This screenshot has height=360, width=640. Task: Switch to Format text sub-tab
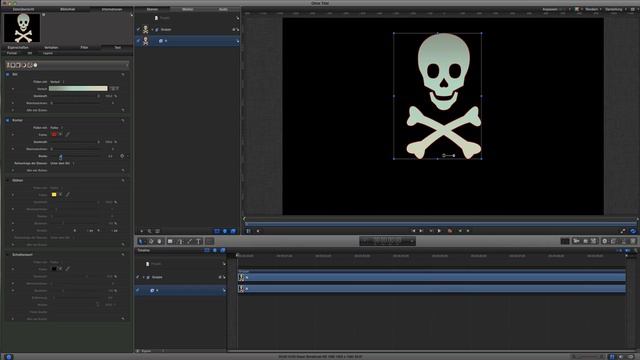12,53
